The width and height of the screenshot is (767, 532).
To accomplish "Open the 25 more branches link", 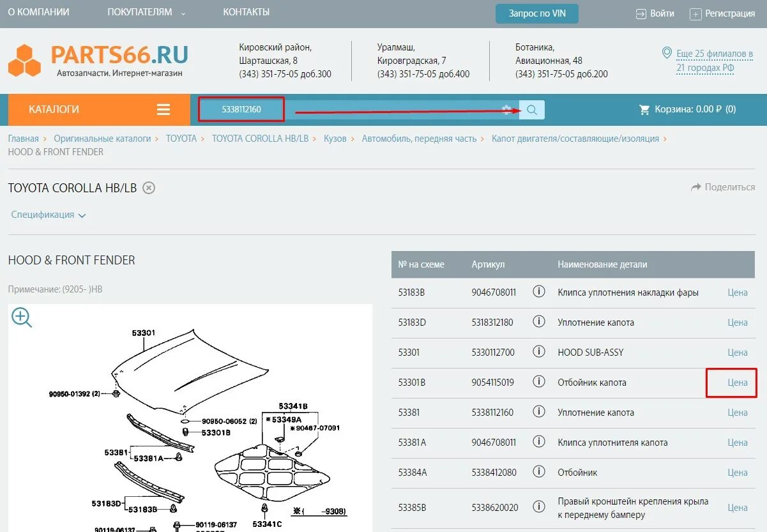I will point(715,61).
